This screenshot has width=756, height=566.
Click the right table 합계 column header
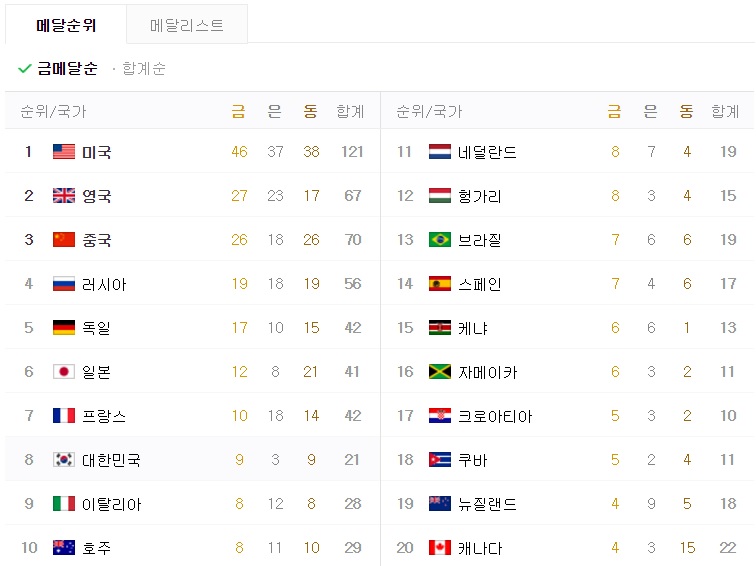tap(726, 111)
